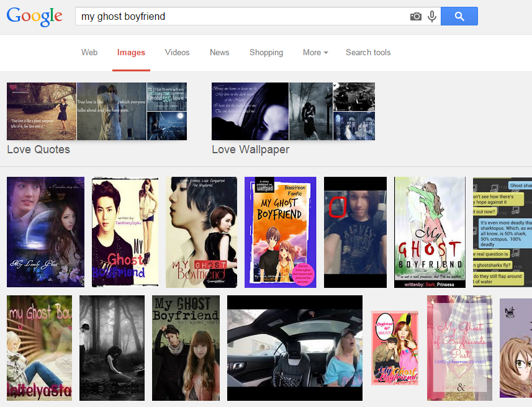This screenshot has height=407, width=532.
Task: Open the watercolor cover by Dark_Prinsesa
Action: point(430,232)
